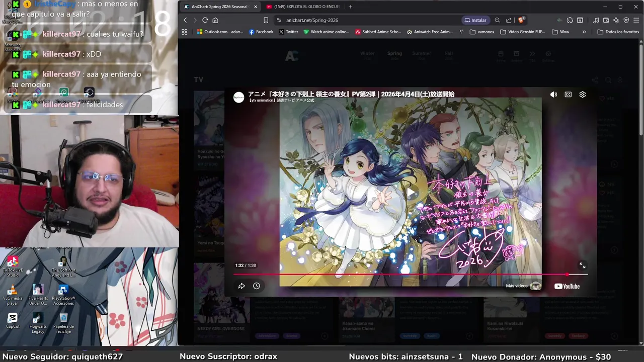Open the Facebook bookmark
The image size is (644, 362).
coord(261,32)
